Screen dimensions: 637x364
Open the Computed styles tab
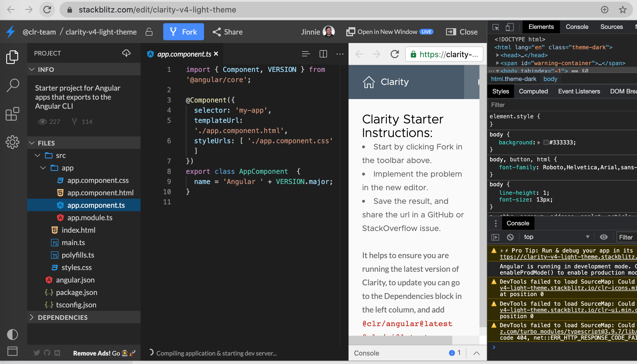click(x=533, y=91)
